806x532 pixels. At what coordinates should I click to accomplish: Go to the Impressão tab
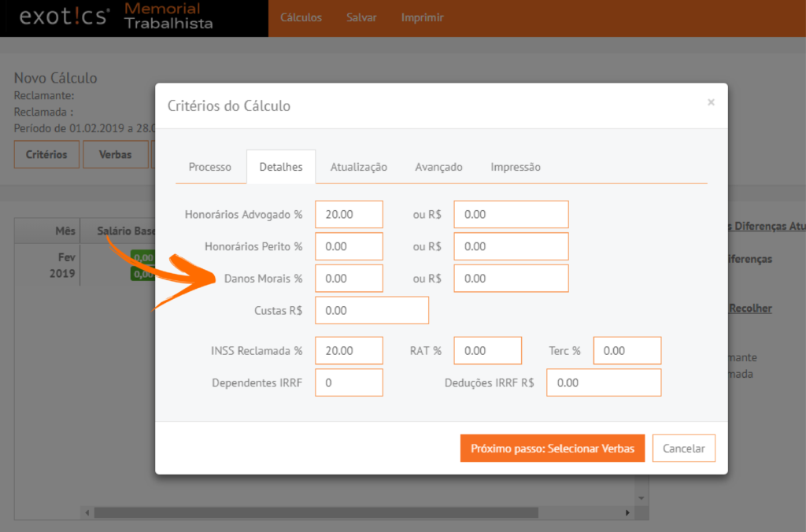(x=516, y=167)
